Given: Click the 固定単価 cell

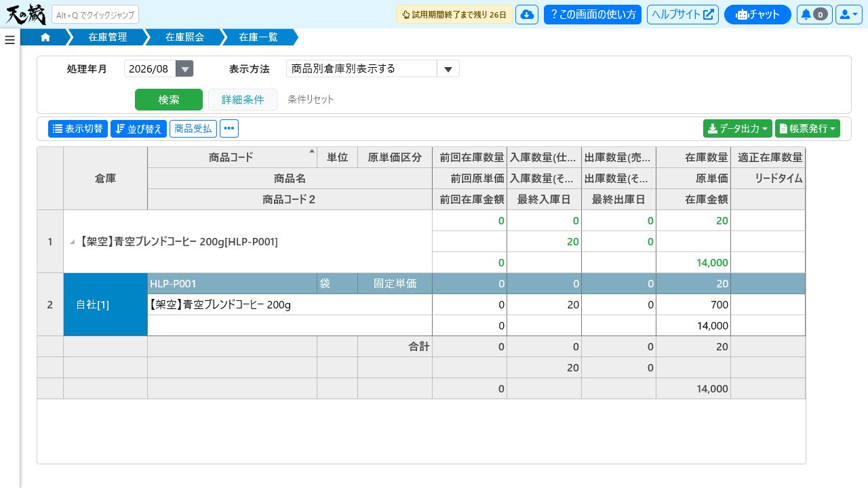Looking at the screenshot, I should coord(395,283).
